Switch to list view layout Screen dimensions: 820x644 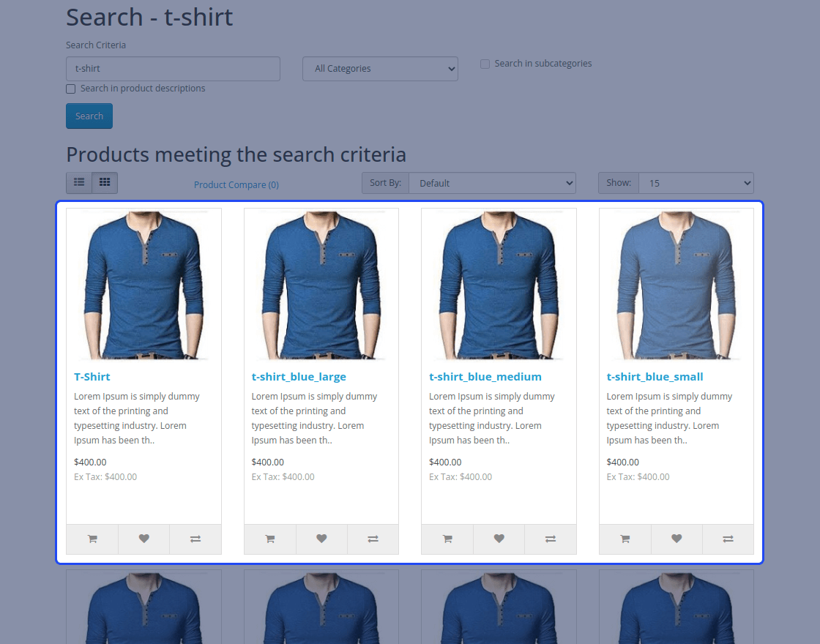[79, 182]
